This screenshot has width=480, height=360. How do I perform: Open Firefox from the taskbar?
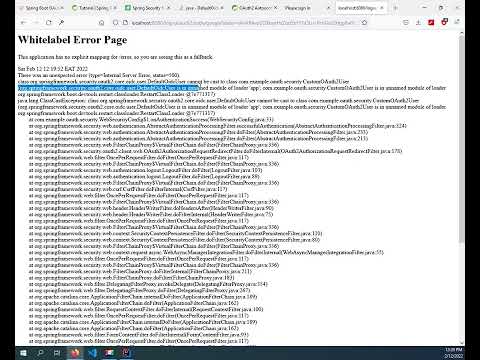(75, 353)
